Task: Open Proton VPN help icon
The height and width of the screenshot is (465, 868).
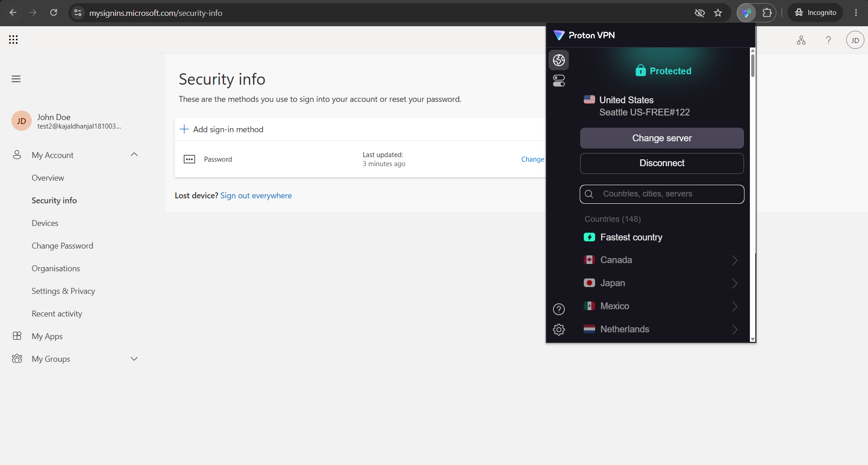Action: (559, 309)
